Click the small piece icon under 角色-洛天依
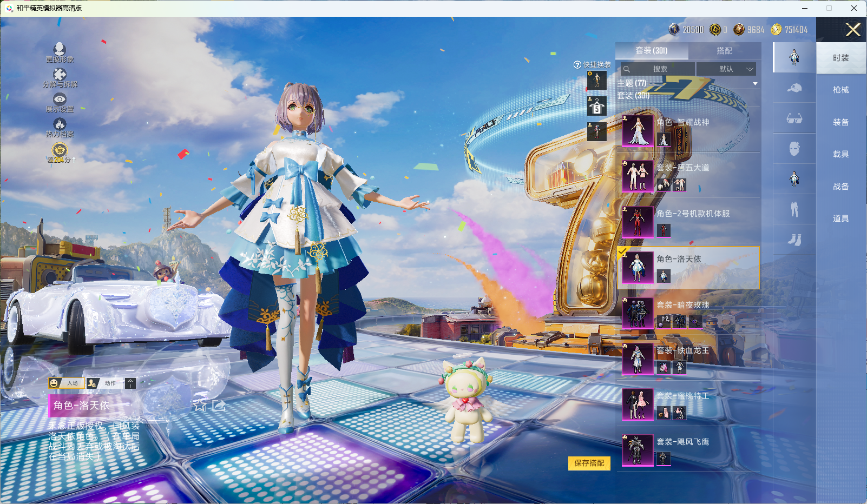 point(664,276)
